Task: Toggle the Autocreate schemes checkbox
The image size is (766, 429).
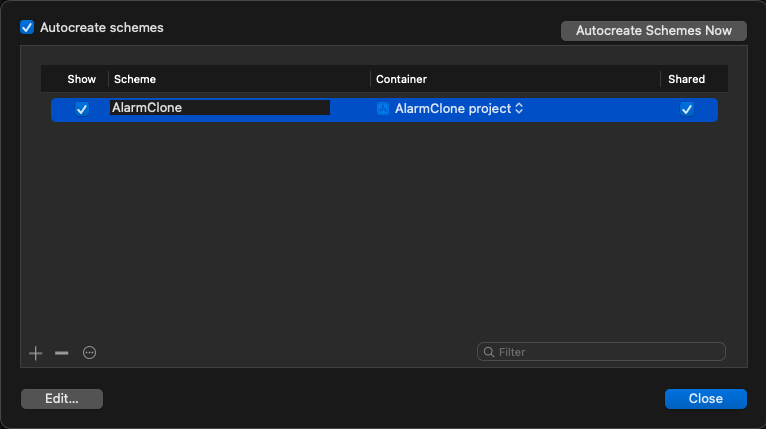Action: [x=27, y=27]
